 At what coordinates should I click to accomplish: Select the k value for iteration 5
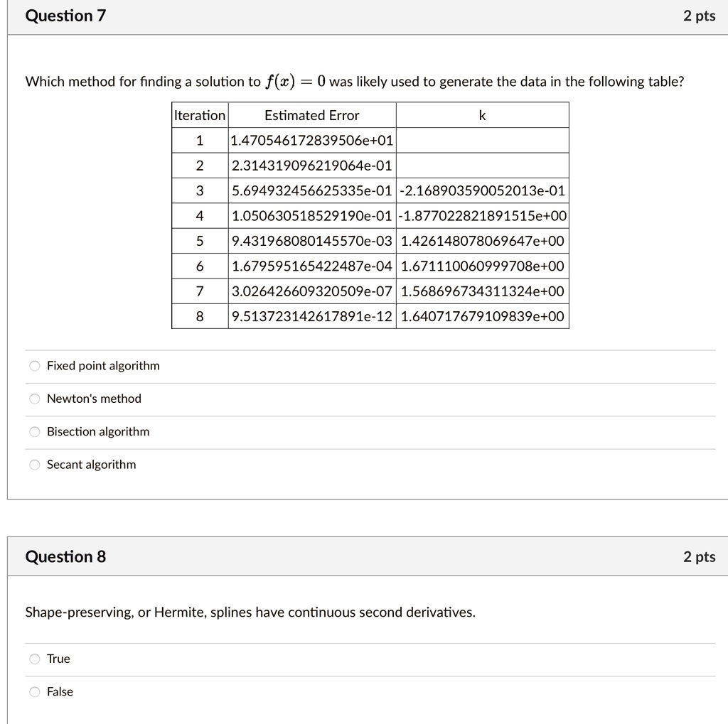coord(482,240)
